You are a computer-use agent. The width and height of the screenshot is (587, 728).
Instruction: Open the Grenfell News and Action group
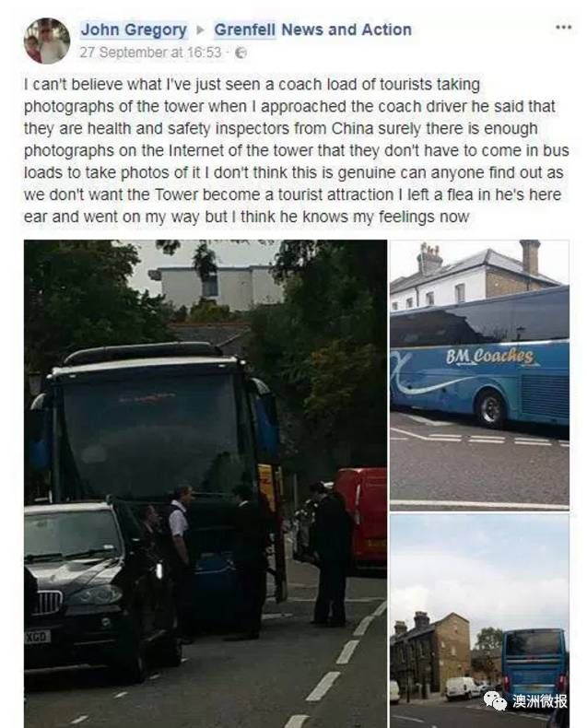coord(312,29)
